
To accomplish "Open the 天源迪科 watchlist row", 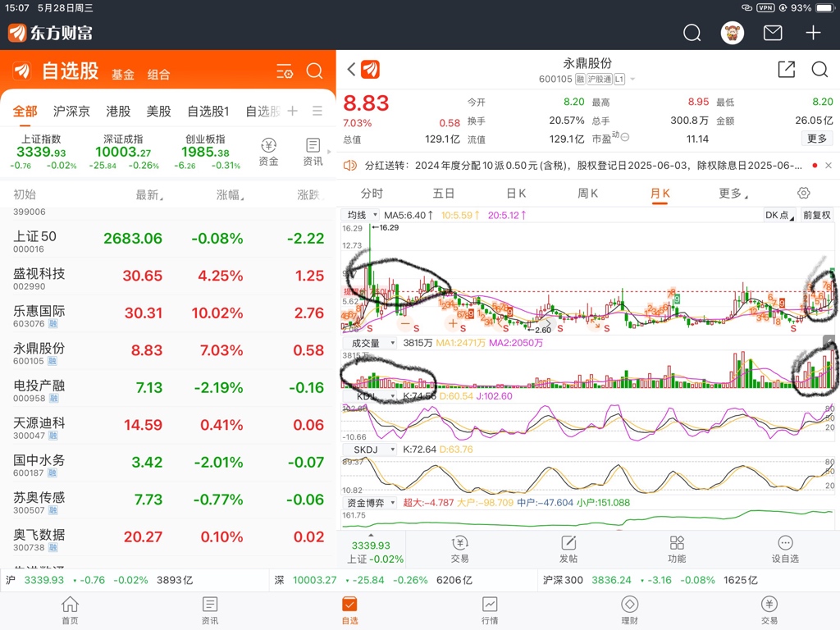I will [167, 426].
